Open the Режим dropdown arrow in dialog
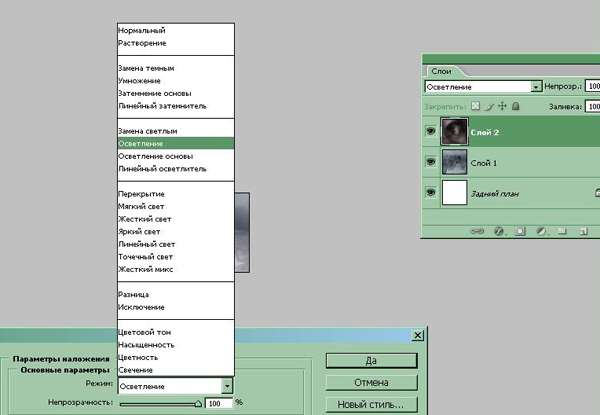Image resolution: width=600 pixels, height=415 pixels. [x=227, y=386]
